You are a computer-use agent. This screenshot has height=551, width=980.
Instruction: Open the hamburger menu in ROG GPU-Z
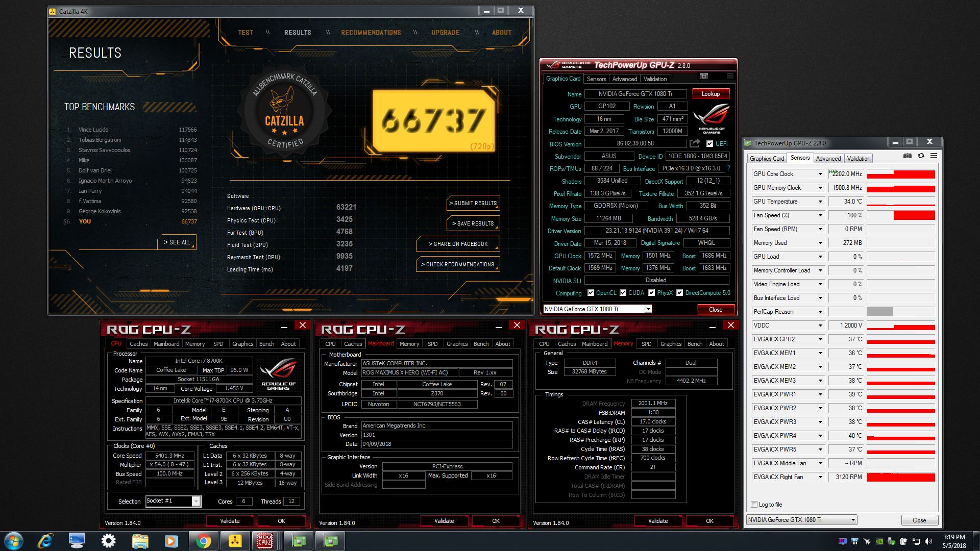coord(730,76)
